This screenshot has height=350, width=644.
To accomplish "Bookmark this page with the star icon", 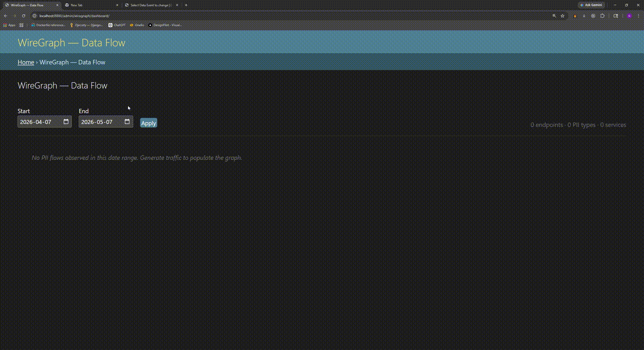I will click(x=562, y=16).
